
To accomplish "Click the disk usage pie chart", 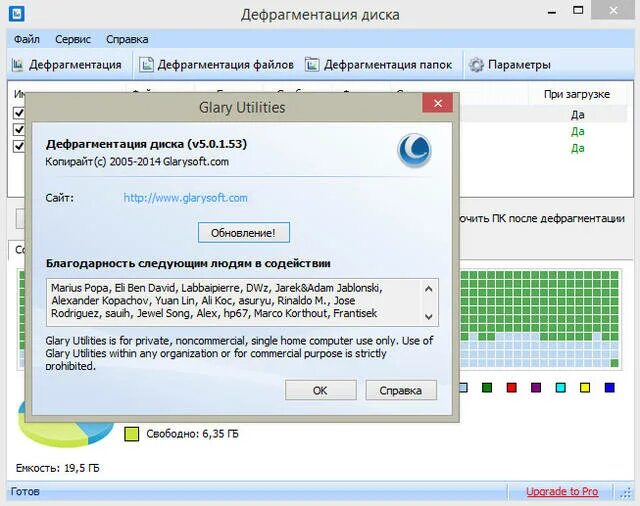I will click(65, 431).
